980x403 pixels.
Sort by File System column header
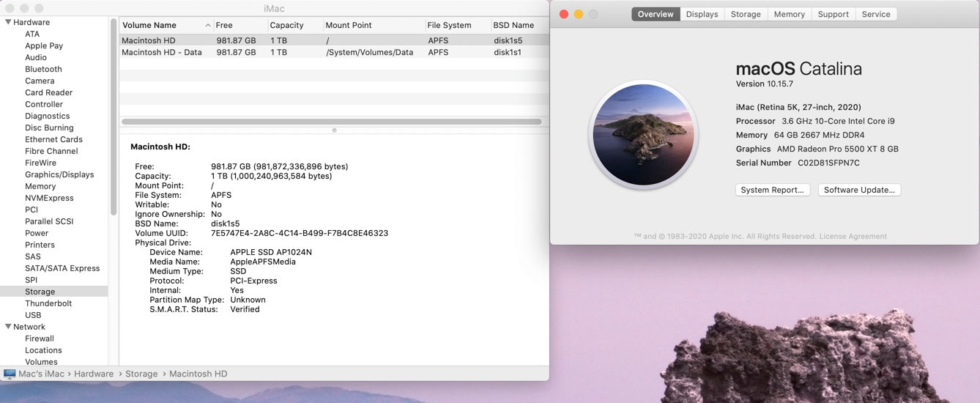(x=459, y=25)
